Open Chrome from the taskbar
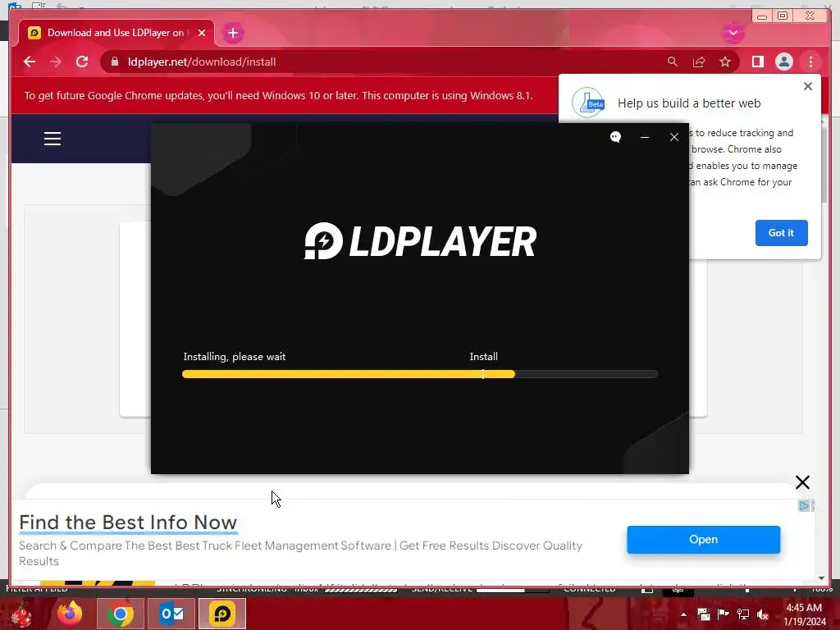 tap(120, 614)
